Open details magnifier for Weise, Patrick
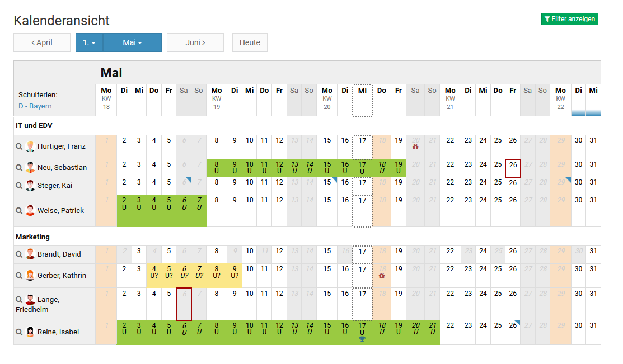Screen dimensions: 623x364 19,211
